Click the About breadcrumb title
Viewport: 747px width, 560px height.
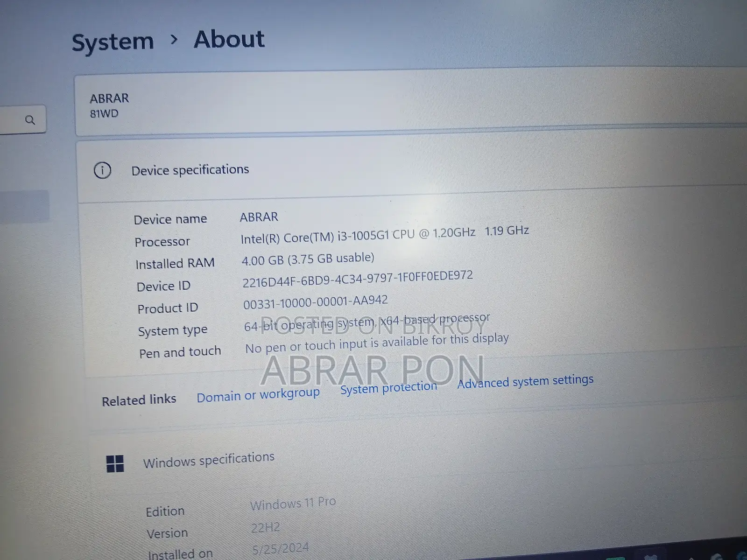[x=229, y=39]
